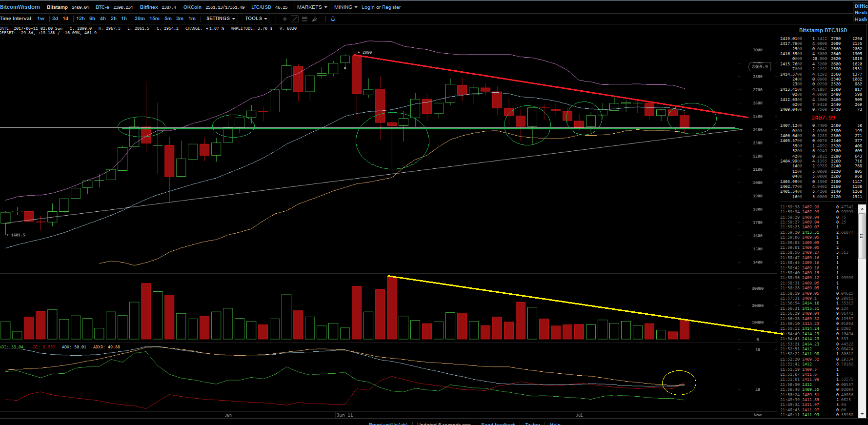Viewport: 868px width, 425px height.
Task: Click the Jun label on time axis
Action: tap(228, 415)
